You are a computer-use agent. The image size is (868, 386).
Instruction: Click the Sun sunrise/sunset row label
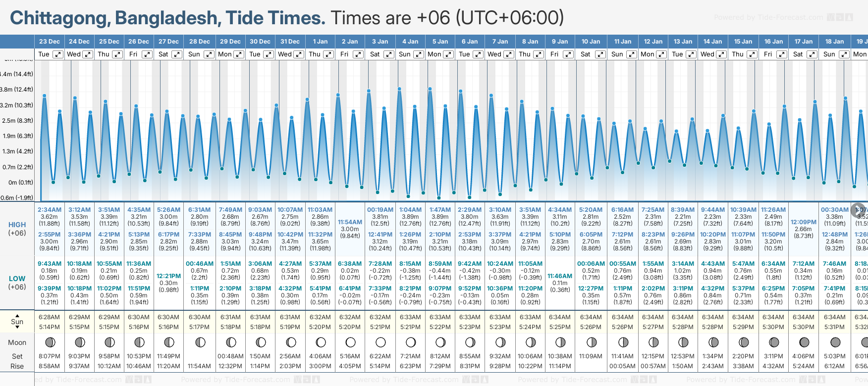tap(17, 322)
